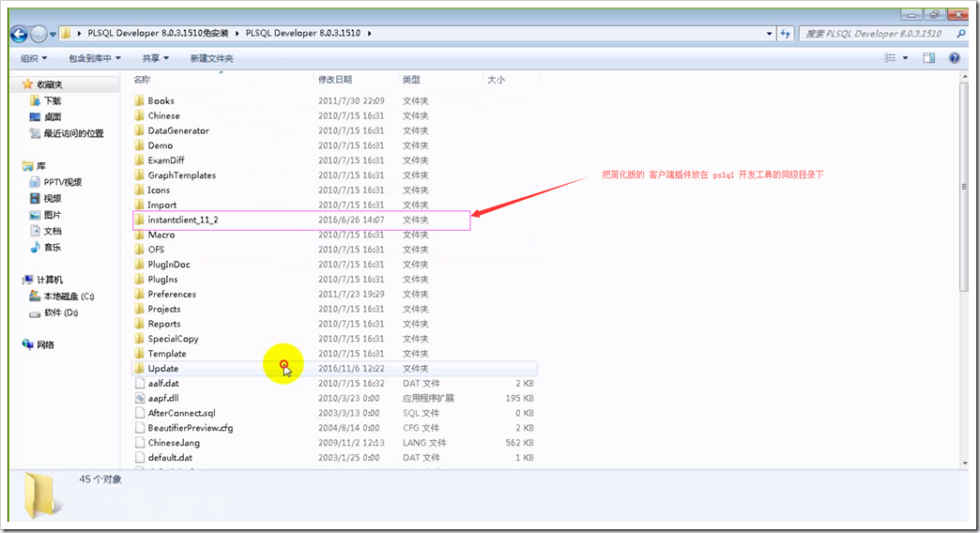The width and height of the screenshot is (980, 533).
Task: Toggle the preview pane icon
Action: pos(929,58)
